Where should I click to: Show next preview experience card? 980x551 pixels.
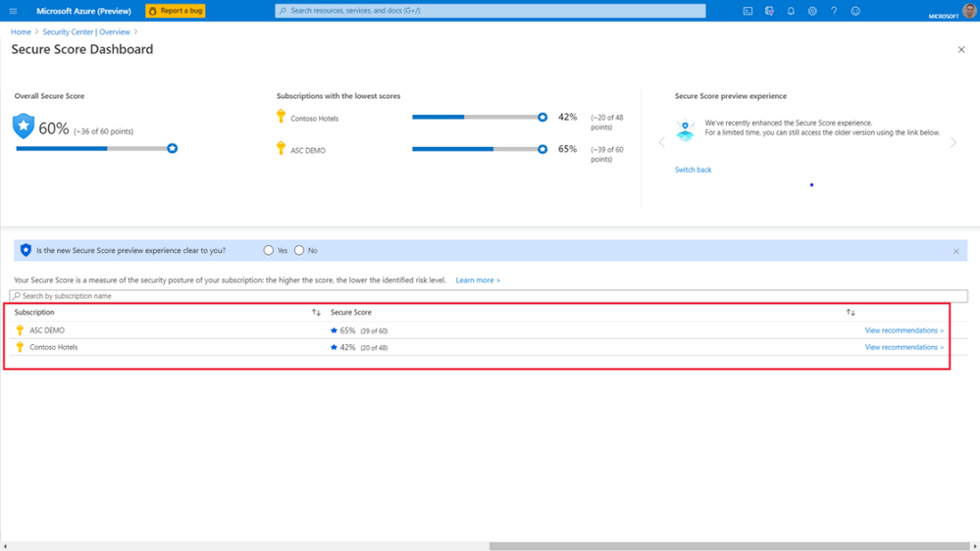click(954, 142)
